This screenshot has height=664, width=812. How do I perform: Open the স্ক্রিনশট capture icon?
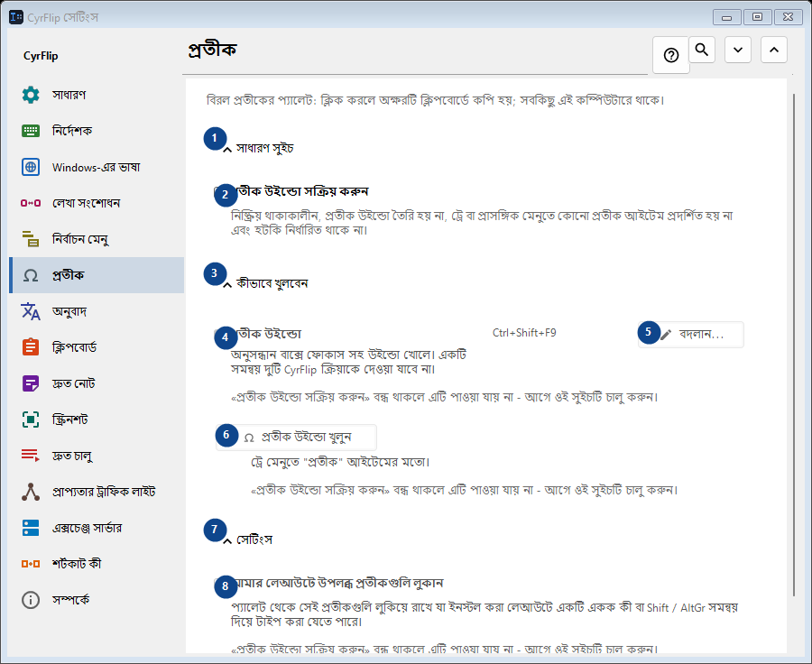31,420
